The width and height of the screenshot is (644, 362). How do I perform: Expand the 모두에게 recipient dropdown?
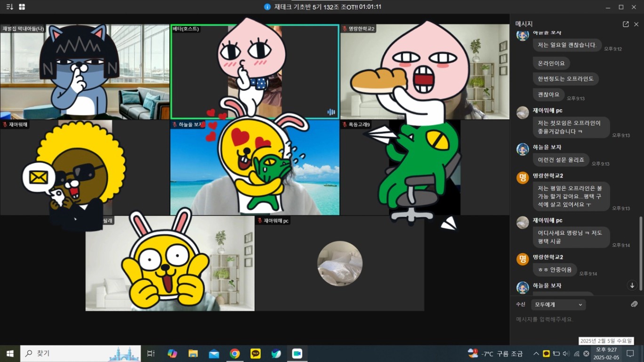coord(558,305)
